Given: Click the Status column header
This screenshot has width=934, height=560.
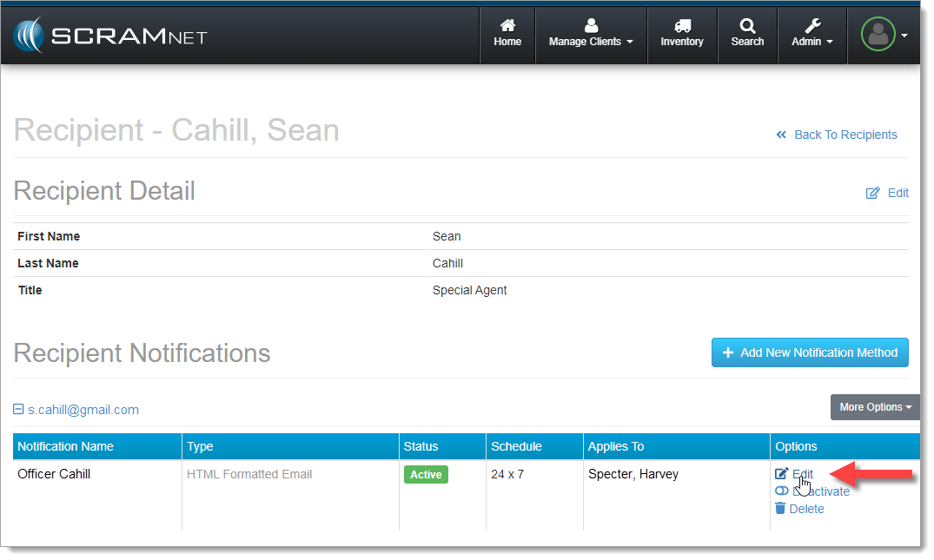Looking at the screenshot, I should pos(421,446).
